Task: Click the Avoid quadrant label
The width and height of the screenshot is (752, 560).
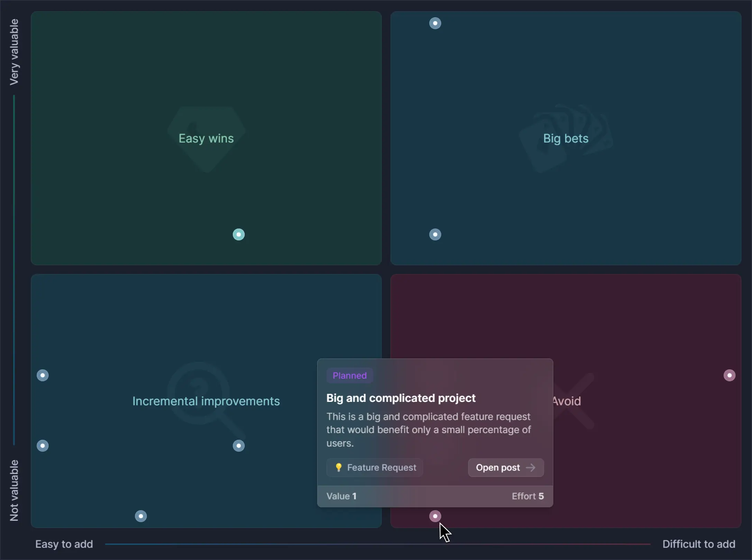Action: click(x=567, y=401)
